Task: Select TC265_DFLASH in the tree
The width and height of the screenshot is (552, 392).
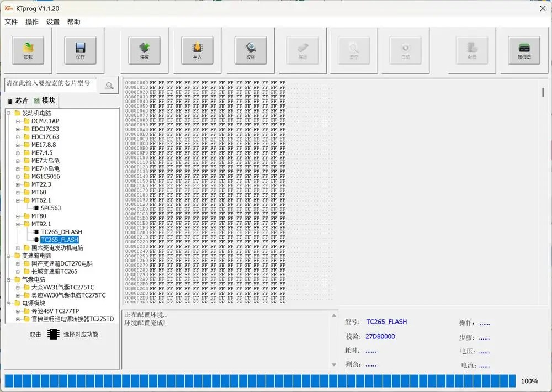Action: click(61, 232)
